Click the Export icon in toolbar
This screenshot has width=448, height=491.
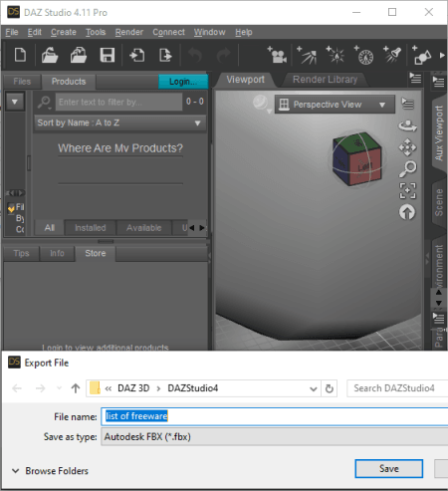point(165,55)
